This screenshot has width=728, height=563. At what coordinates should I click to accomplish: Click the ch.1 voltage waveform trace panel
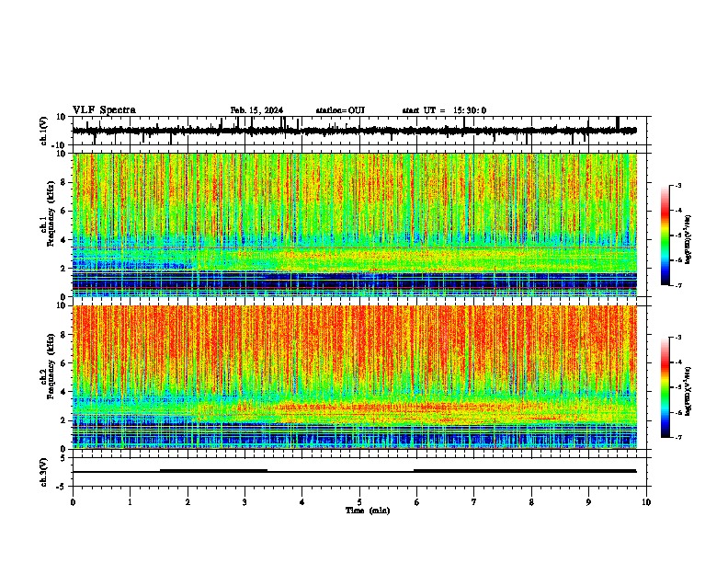[x=361, y=131]
